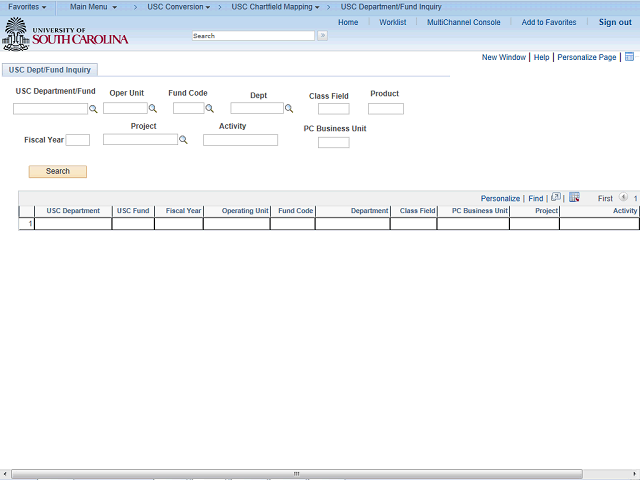The image size is (640, 480).
Task: Open lookup for Fund Code field
Action: pos(209,109)
